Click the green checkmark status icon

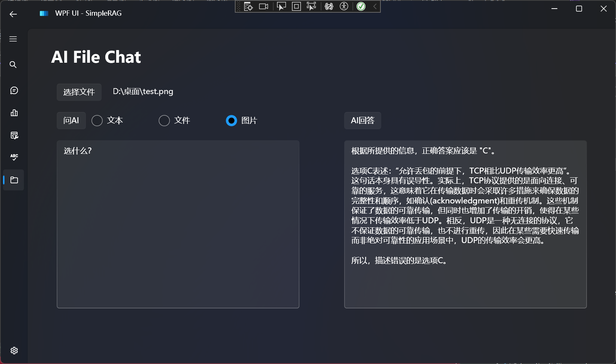pos(361,6)
